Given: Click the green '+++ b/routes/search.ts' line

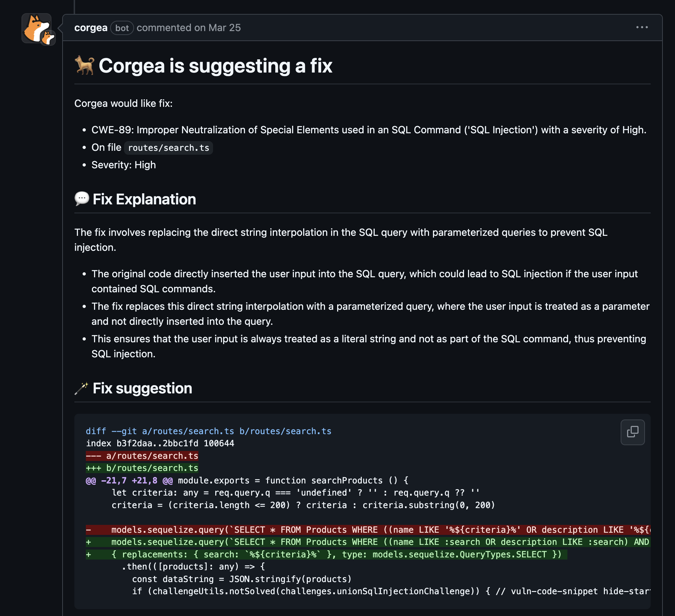Looking at the screenshot, I should click(142, 468).
